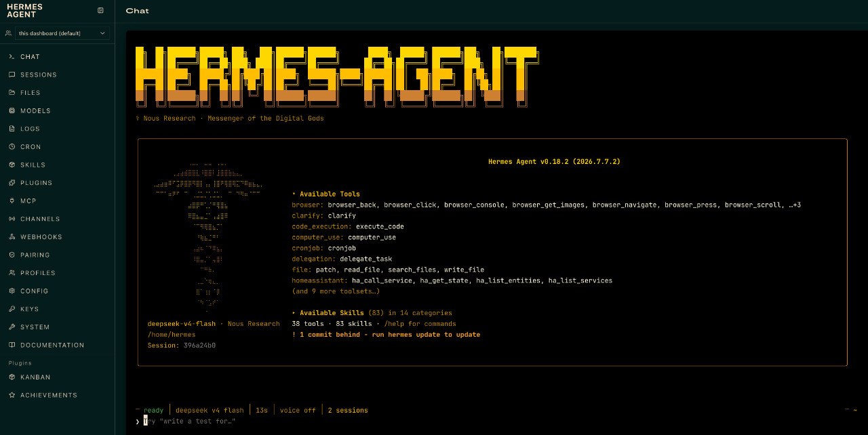Click the "voice off" status entry

(x=298, y=411)
